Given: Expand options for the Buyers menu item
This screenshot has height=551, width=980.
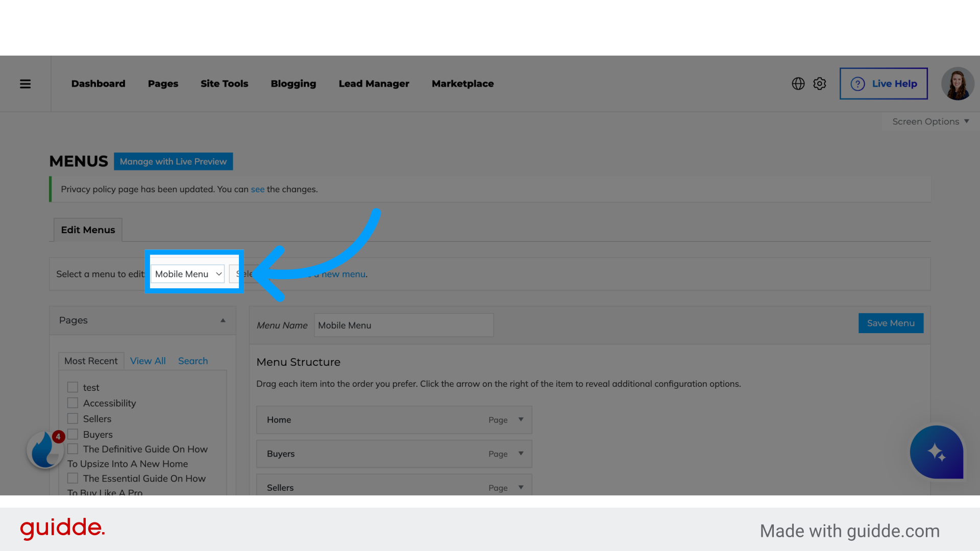Looking at the screenshot, I should point(521,454).
